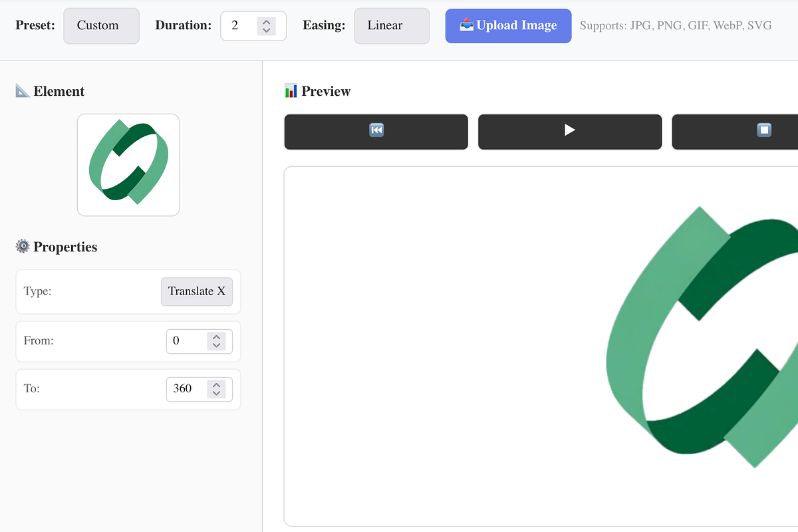Viewport: 798px width, 532px height.
Task: Increment the To value stepper
Action: [x=216, y=384]
